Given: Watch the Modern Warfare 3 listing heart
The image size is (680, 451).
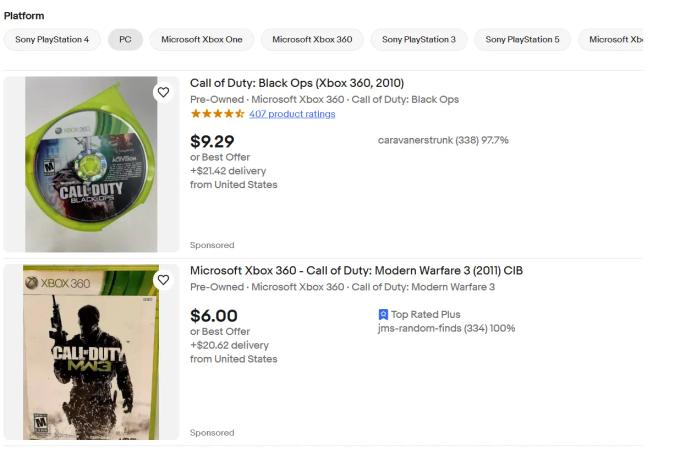Looking at the screenshot, I should click(x=163, y=280).
